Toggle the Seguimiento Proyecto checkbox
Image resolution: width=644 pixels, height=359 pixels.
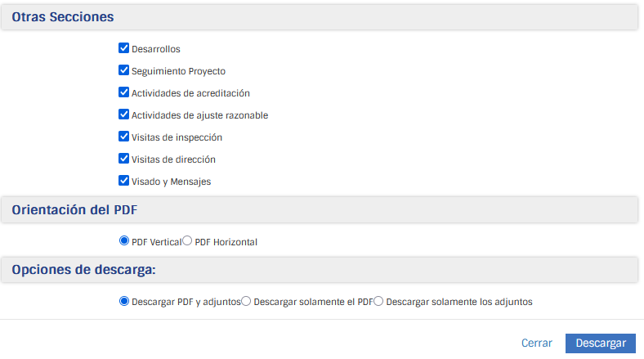click(x=124, y=70)
